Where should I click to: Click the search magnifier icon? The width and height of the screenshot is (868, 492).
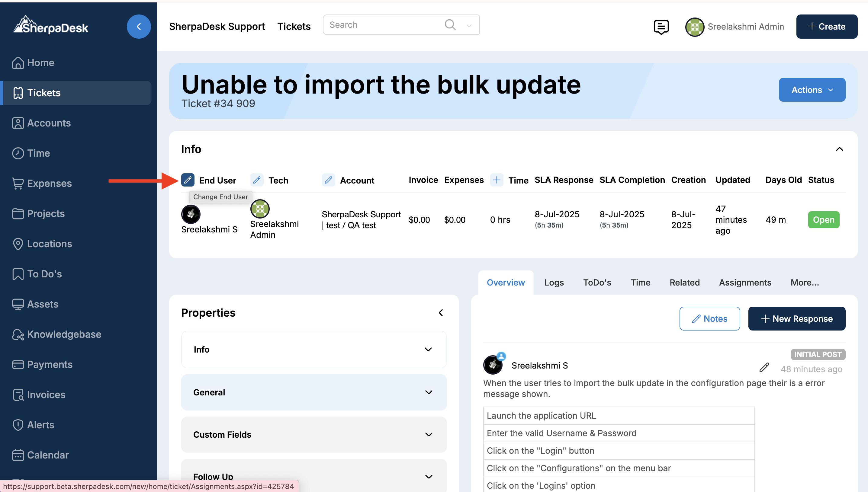click(x=450, y=25)
